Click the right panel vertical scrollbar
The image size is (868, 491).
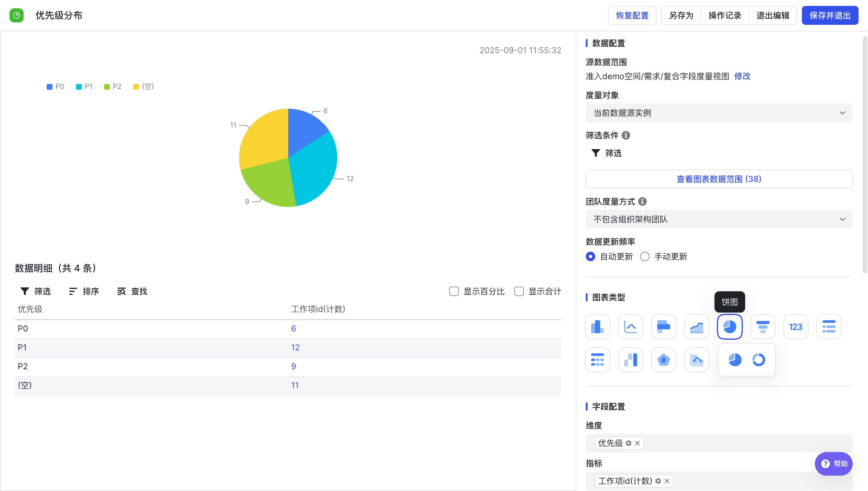tap(865, 155)
